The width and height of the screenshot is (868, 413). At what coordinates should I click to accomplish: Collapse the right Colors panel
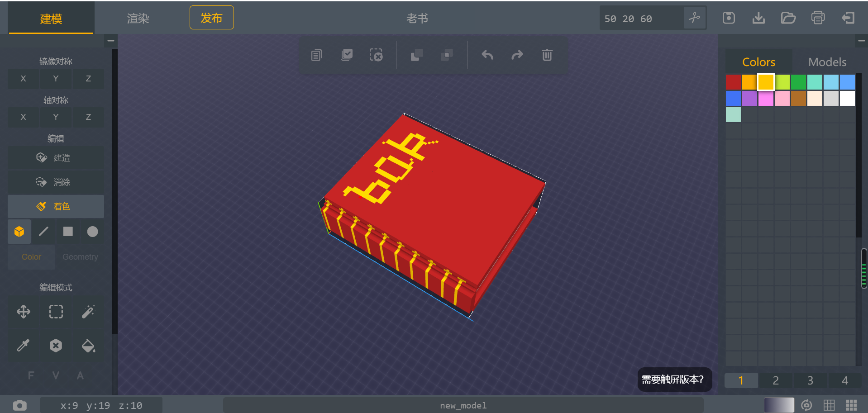861,41
